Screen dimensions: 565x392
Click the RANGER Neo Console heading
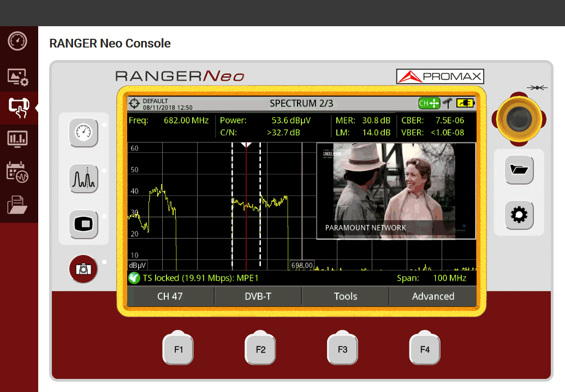(x=110, y=43)
